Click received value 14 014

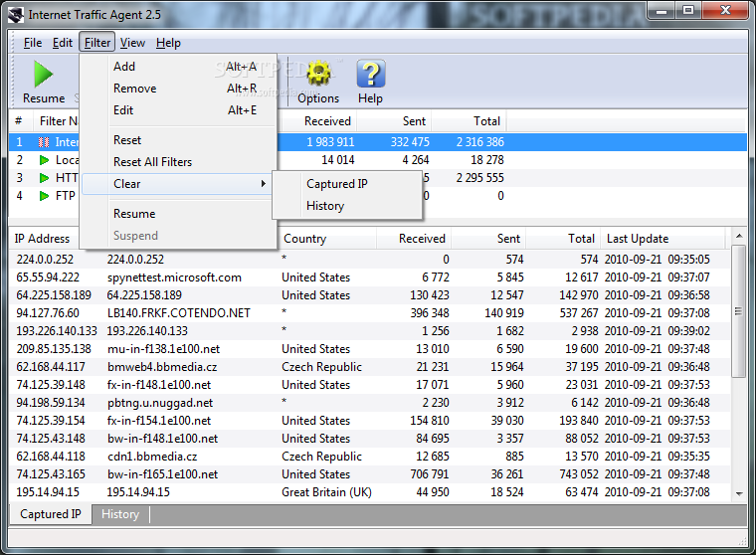(x=338, y=160)
